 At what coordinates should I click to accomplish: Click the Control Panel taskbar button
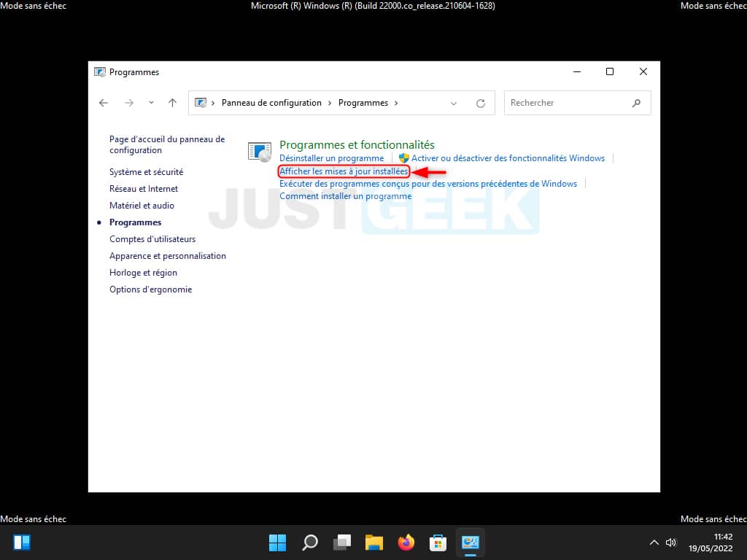click(471, 542)
